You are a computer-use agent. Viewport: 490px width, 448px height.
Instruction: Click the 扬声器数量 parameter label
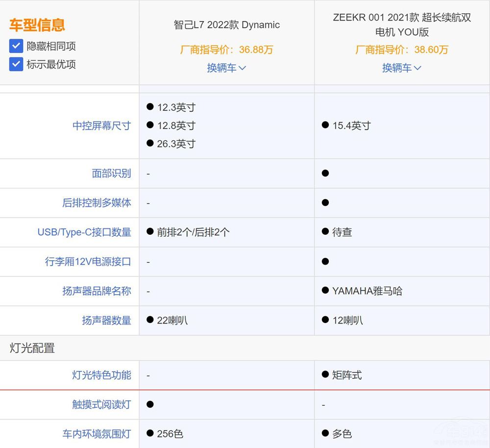tap(106, 320)
